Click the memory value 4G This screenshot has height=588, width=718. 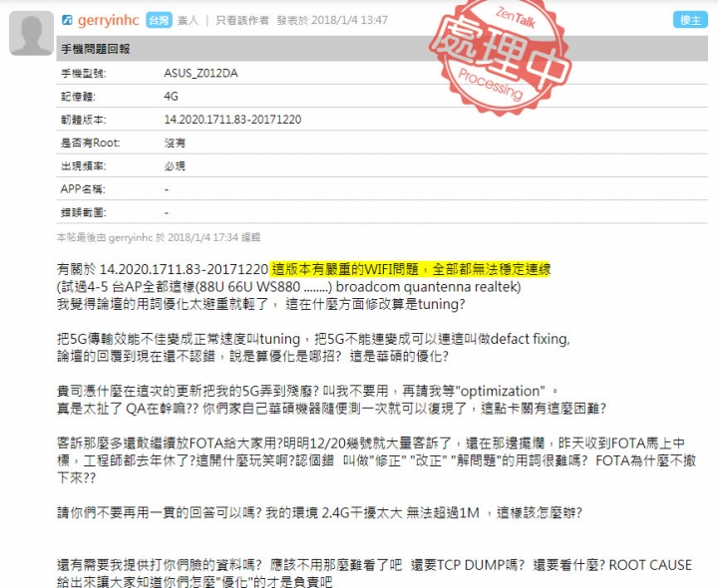coord(171,97)
